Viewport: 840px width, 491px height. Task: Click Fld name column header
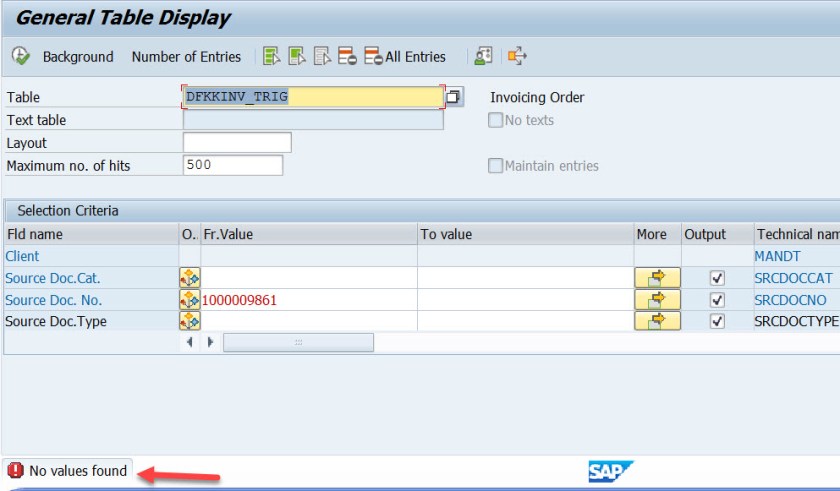[x=92, y=234]
